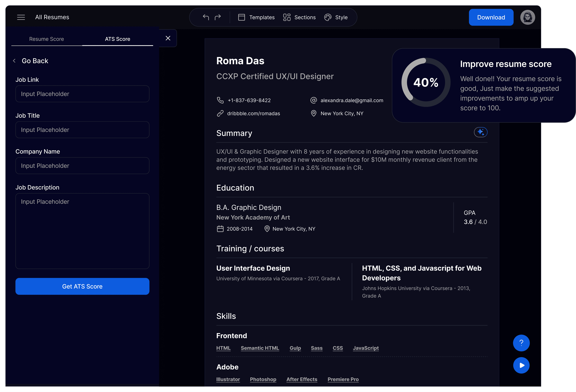Viewport: 576px width, 392px height.
Task: Click the Job Link input field
Action: (82, 94)
